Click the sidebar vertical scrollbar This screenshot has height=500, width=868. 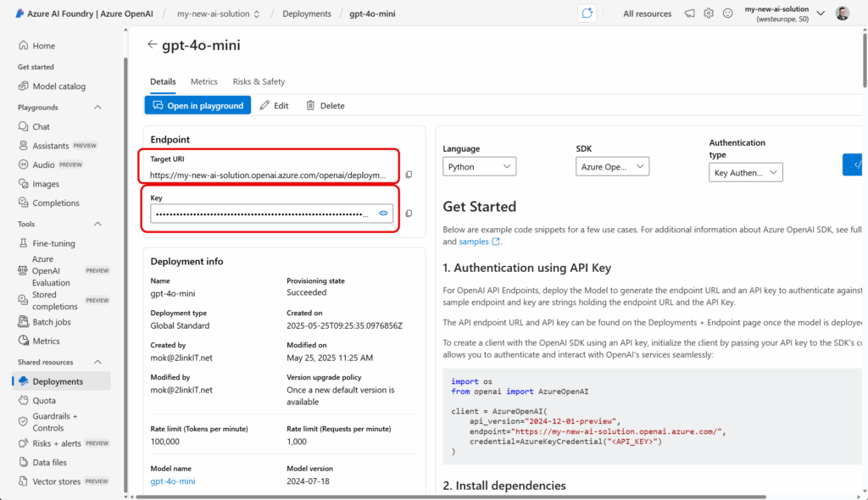125,274
